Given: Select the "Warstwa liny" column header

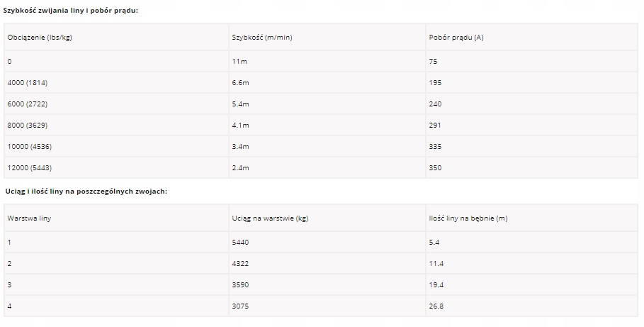Looking at the screenshot, I should click(29, 218).
